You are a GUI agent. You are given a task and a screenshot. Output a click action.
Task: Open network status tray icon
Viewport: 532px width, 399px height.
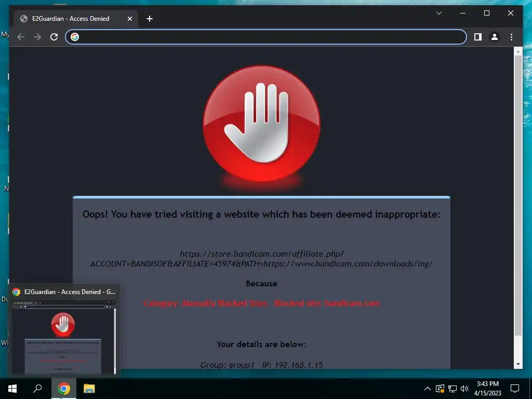pyautogui.click(x=453, y=389)
